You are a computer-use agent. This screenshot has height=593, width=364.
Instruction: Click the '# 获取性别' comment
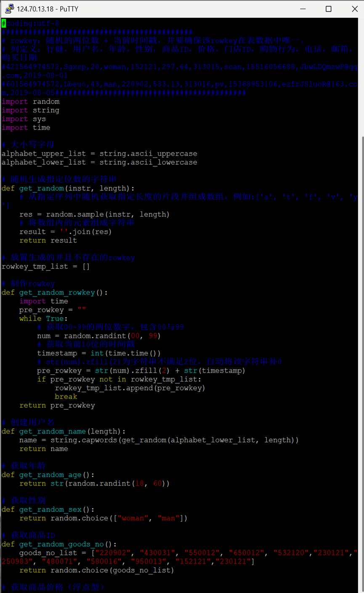point(24,501)
